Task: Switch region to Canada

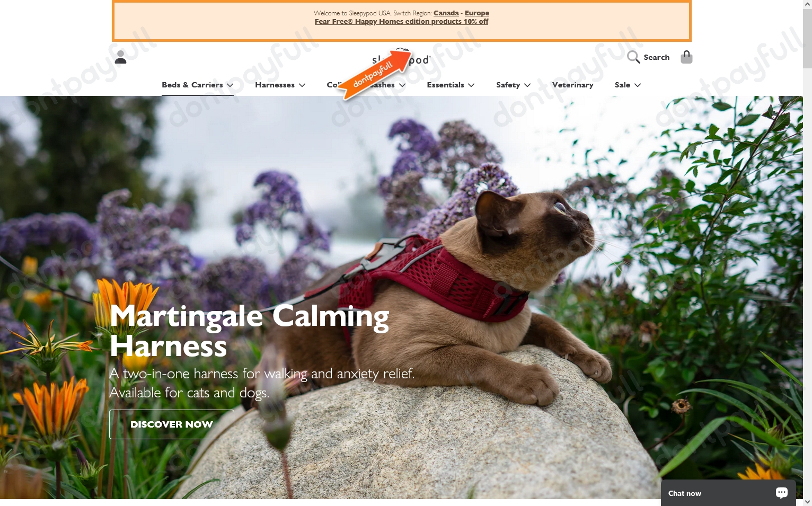Action: (x=446, y=13)
